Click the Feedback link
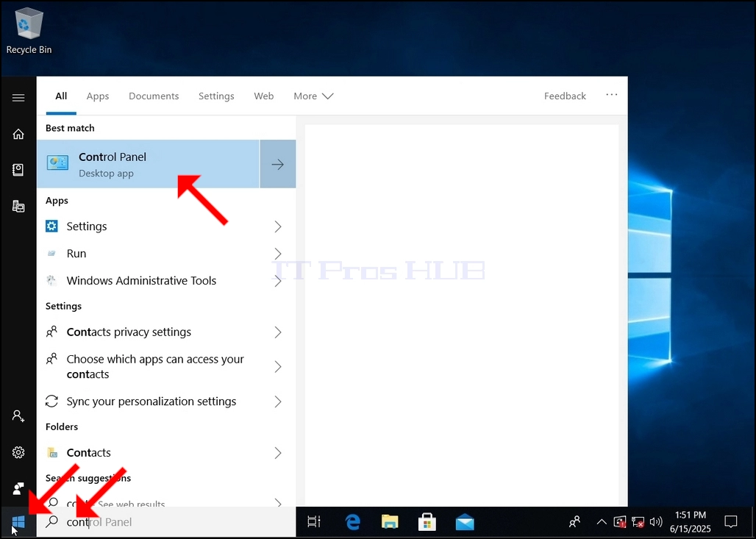756x539 pixels. pos(565,96)
